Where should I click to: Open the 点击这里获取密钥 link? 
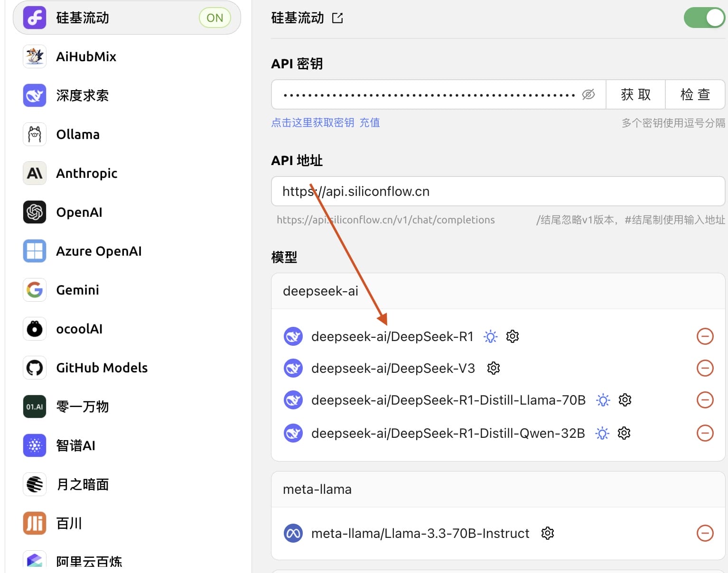pos(313,123)
